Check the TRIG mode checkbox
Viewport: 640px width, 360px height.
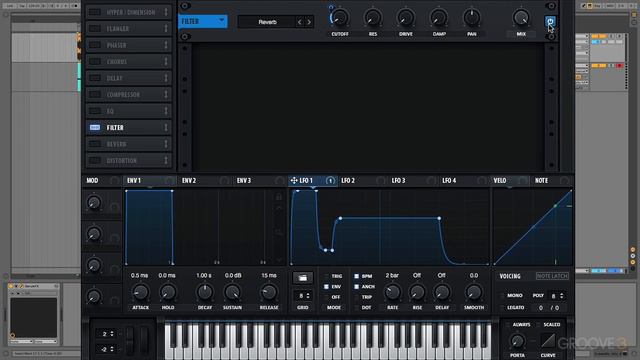click(x=326, y=276)
